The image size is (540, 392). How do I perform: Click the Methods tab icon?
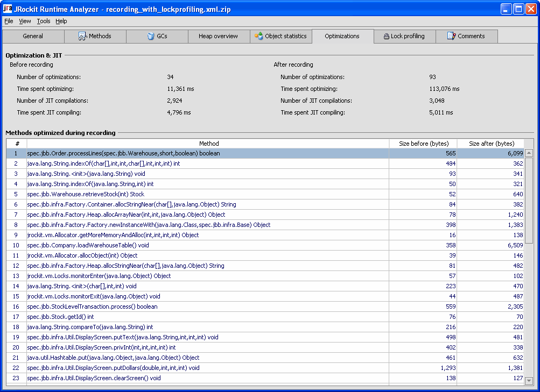[x=82, y=36]
